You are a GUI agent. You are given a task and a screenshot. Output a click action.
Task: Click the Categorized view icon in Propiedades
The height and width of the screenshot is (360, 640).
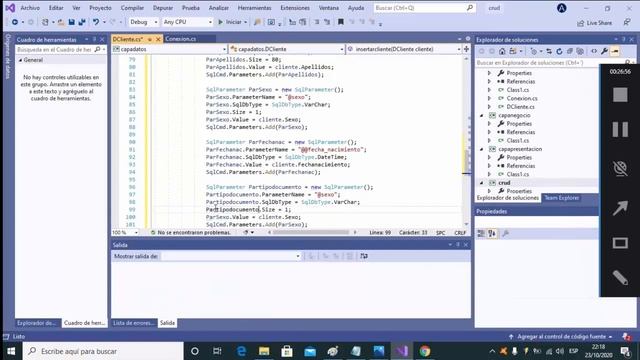pos(481,233)
